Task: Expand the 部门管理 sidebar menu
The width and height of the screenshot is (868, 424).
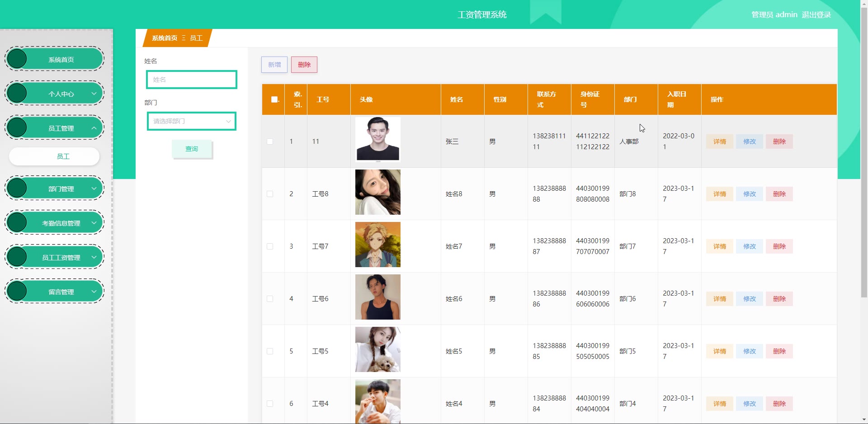Action: coord(54,188)
